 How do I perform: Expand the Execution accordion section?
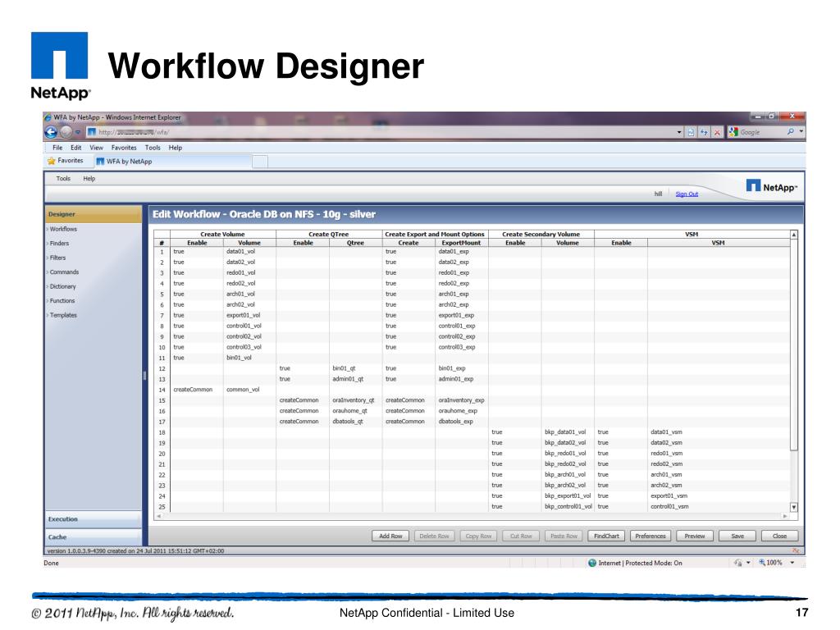pos(94,519)
